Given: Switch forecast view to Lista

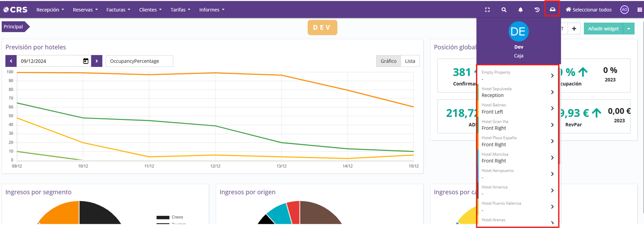Looking at the screenshot, I should [x=410, y=61].
